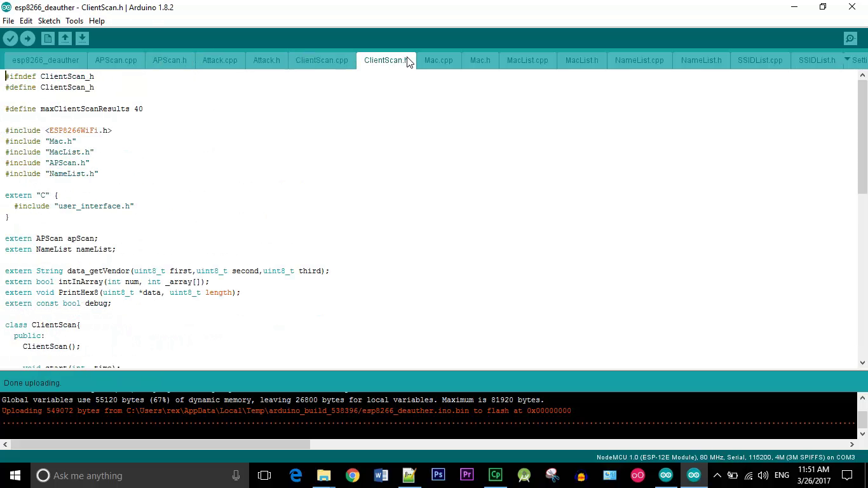Click the 'Done uploading.' status message
The width and height of the screenshot is (868, 488).
tap(32, 383)
